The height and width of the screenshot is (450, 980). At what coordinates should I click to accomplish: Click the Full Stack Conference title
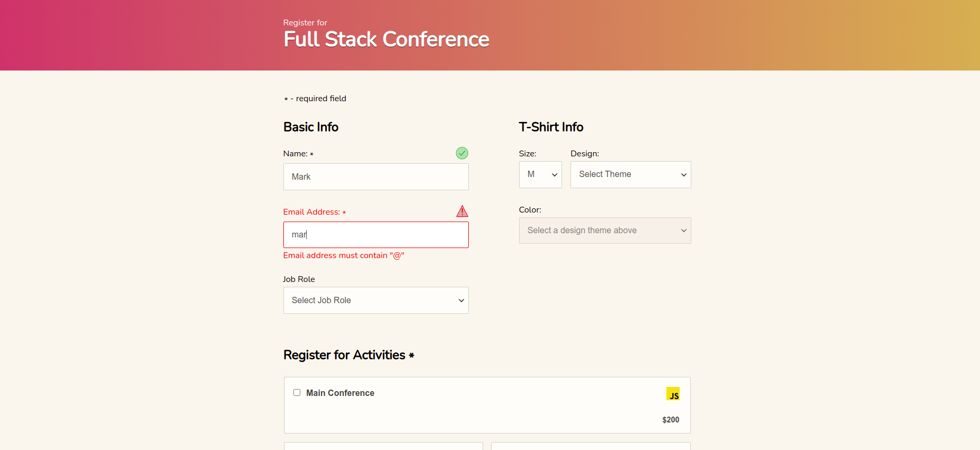point(386,39)
